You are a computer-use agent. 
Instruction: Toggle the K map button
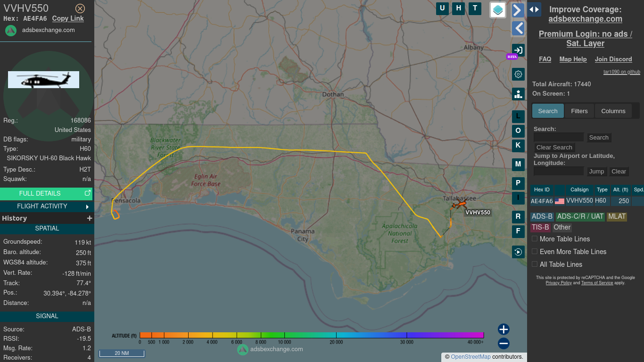[518, 146]
